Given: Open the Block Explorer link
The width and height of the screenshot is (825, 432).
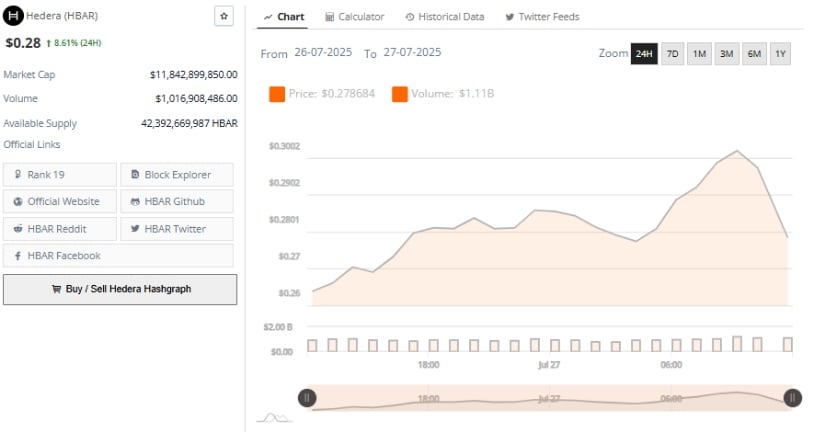Looking at the screenshot, I should (x=177, y=175).
